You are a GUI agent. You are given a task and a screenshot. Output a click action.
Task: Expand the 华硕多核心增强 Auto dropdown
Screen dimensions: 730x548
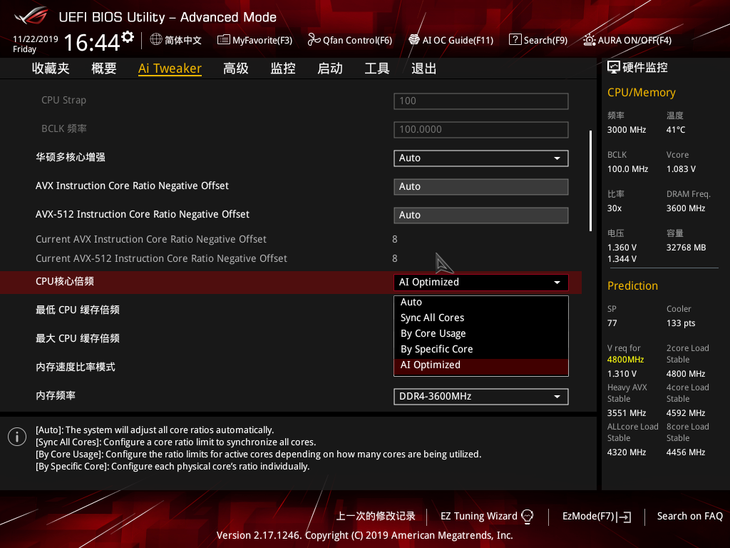[x=481, y=158]
